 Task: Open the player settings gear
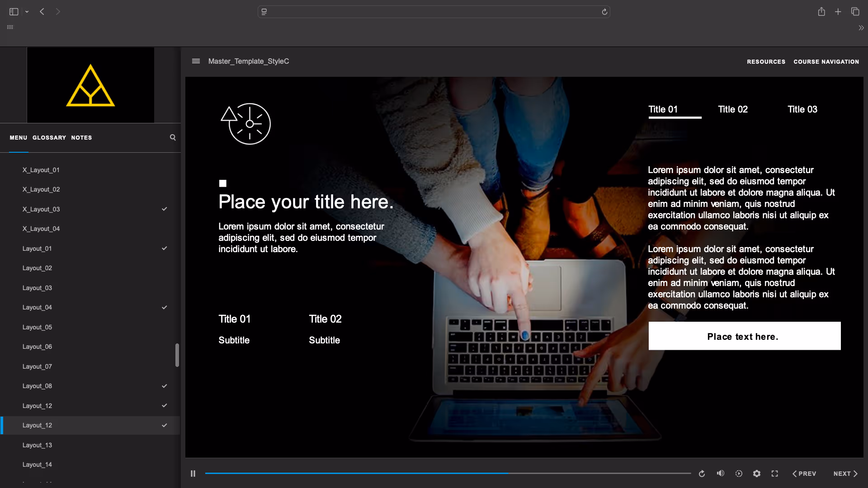click(757, 474)
